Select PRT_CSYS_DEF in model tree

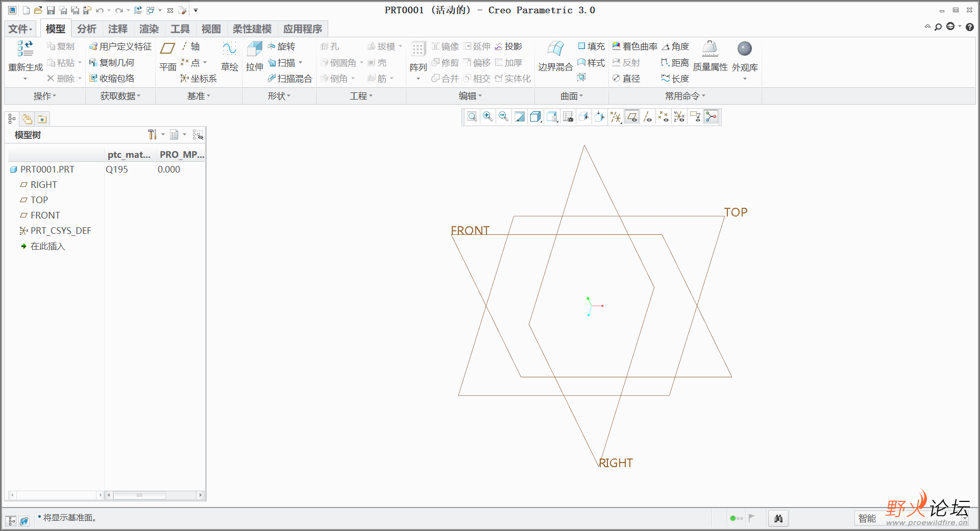55,231
